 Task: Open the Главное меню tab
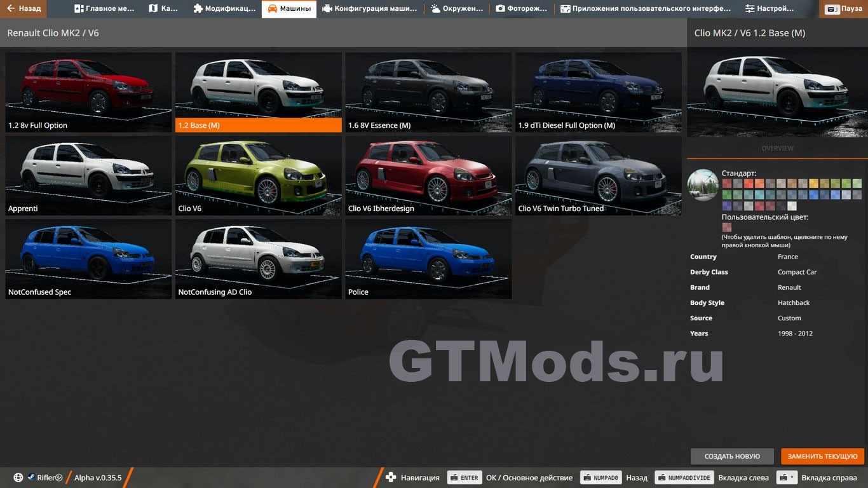click(x=104, y=9)
